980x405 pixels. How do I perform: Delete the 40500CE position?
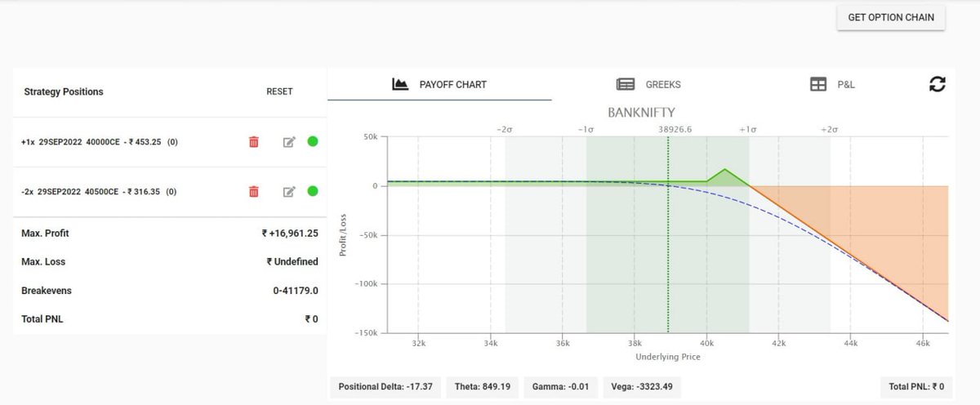tap(253, 192)
